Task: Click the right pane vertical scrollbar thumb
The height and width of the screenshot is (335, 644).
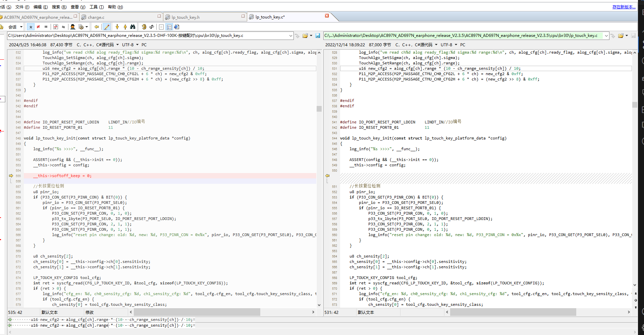Action: click(x=635, y=105)
